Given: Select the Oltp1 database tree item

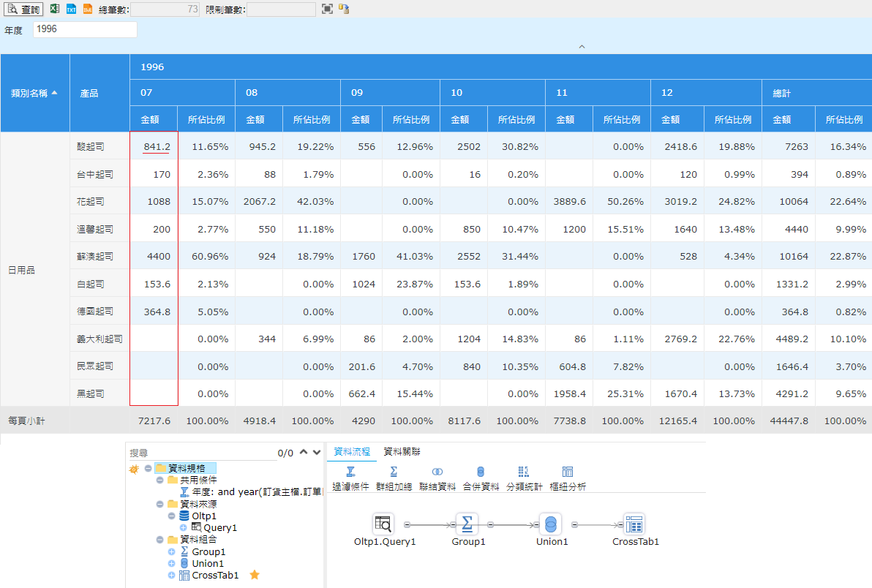Looking at the screenshot, I should 198,516.
